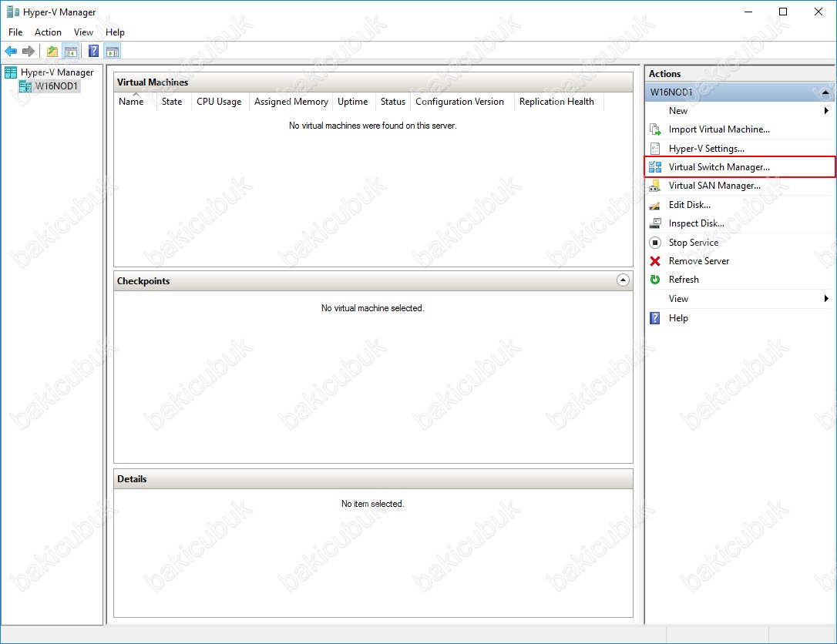Expand the New submenu arrow
The image size is (837, 644).
[825, 111]
